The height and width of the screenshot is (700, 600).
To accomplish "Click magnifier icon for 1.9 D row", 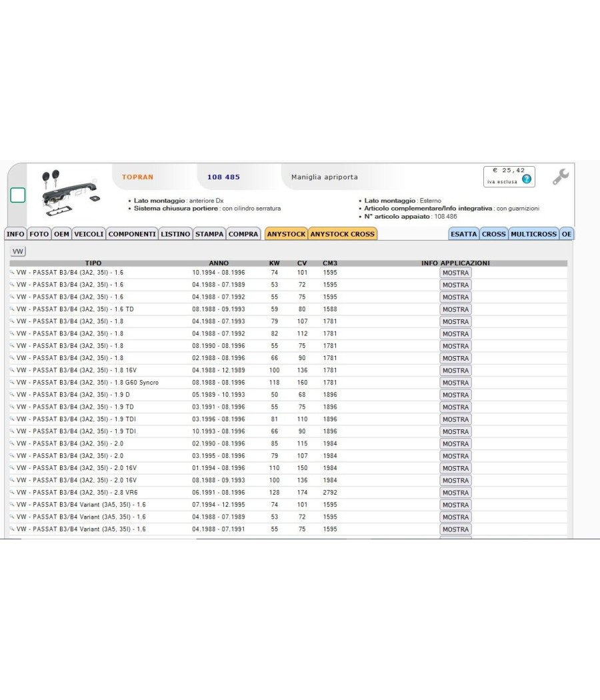I will tap(12, 394).
